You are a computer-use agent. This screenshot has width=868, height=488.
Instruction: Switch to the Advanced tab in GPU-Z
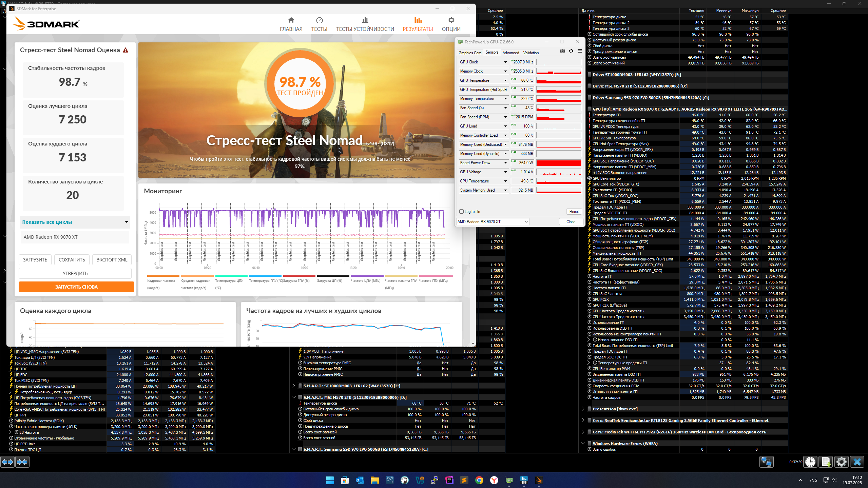coord(510,53)
